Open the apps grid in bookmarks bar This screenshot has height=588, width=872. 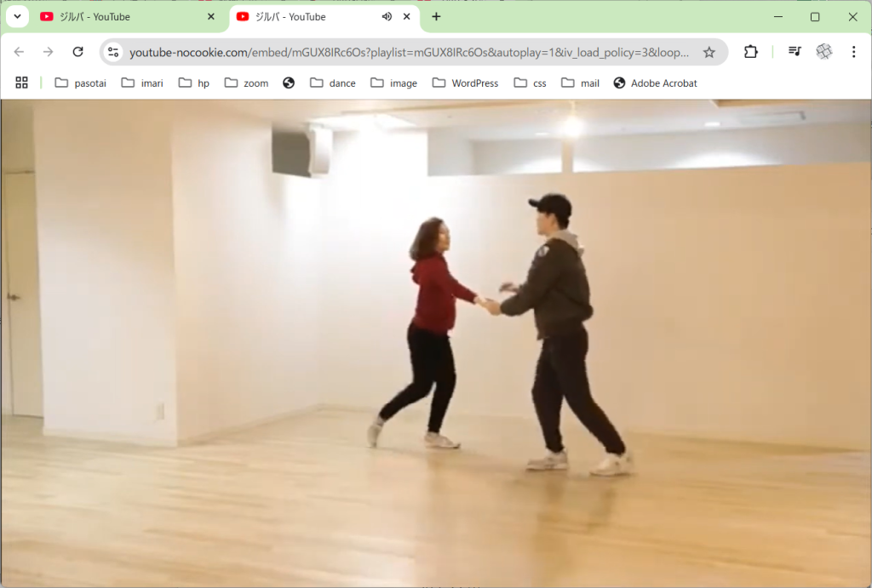coord(21,83)
